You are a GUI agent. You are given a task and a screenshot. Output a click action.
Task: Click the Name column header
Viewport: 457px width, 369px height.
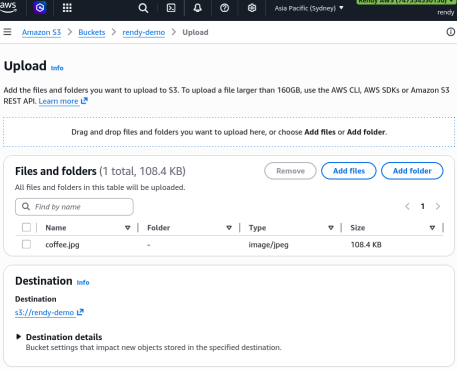tap(56, 228)
